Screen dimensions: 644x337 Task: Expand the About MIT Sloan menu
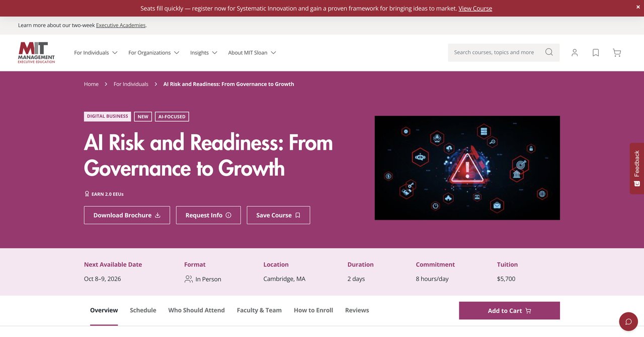[252, 53]
